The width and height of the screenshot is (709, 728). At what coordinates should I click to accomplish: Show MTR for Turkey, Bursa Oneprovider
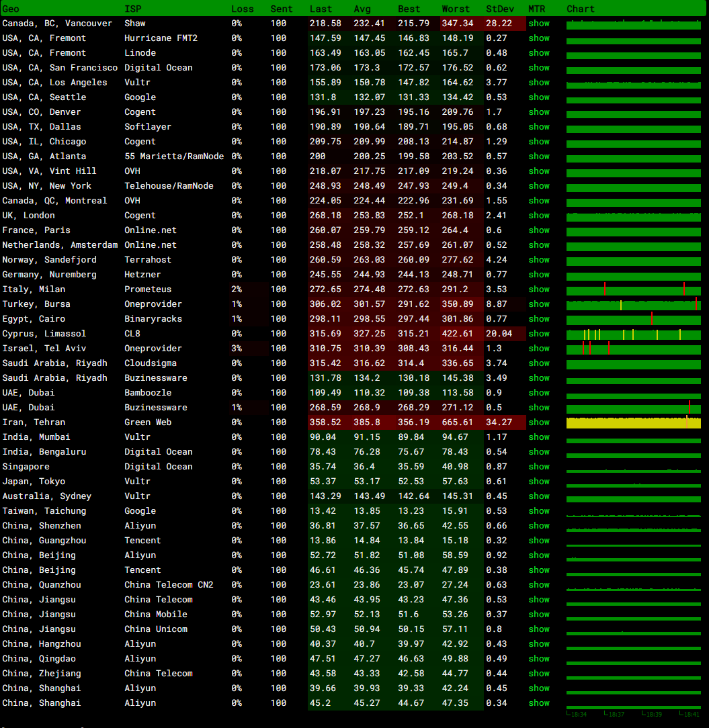pos(538,304)
